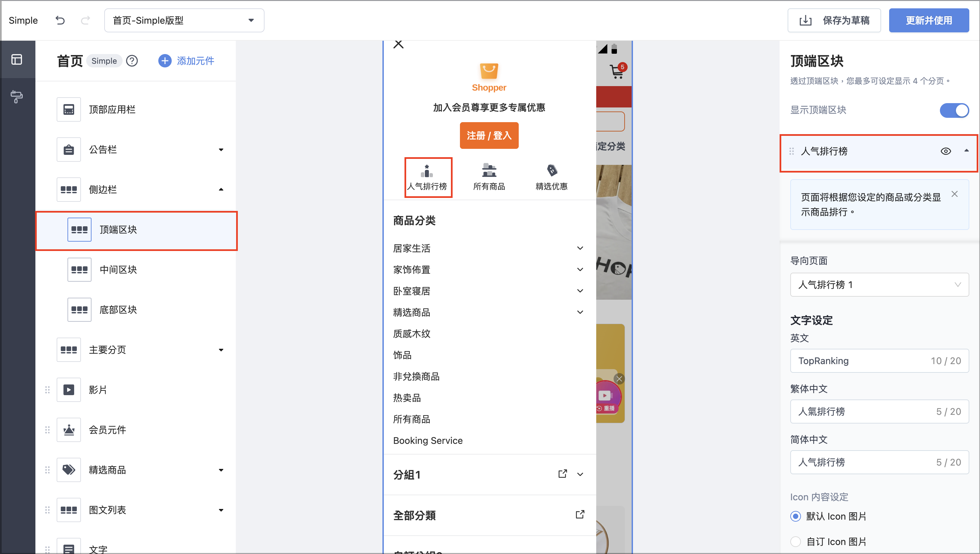This screenshot has width=980, height=554.
Task: Toggle visibility eye for 人气排行榜
Action: click(x=946, y=151)
